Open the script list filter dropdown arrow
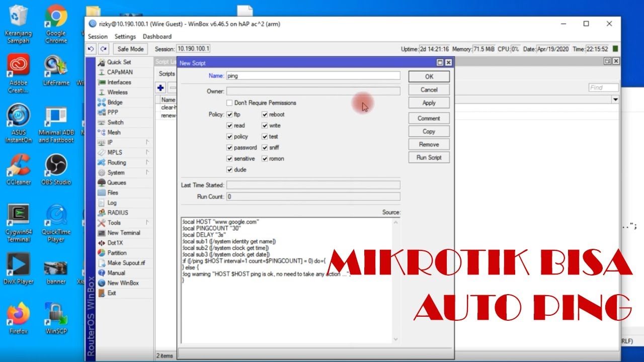Viewport: 644px width, 362px height. coord(615,100)
